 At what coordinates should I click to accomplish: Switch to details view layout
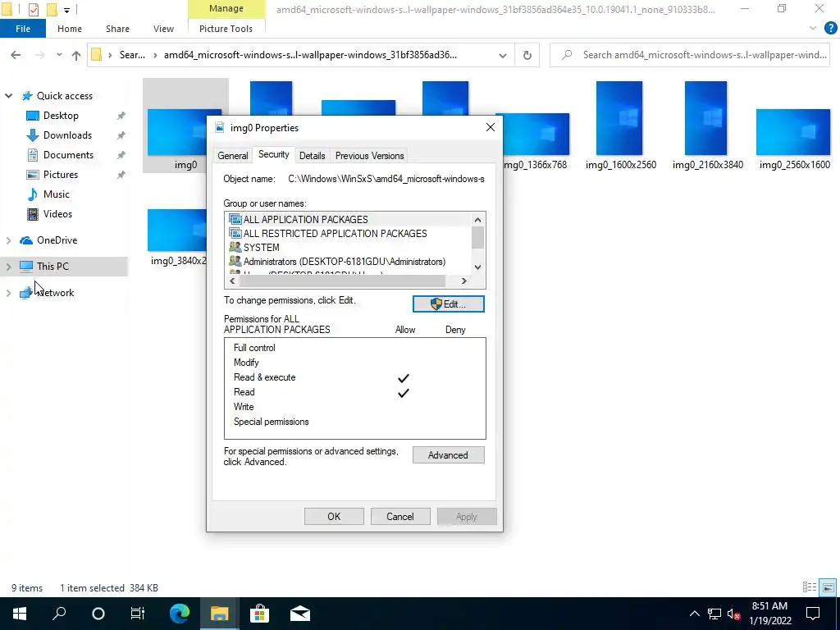(x=810, y=587)
